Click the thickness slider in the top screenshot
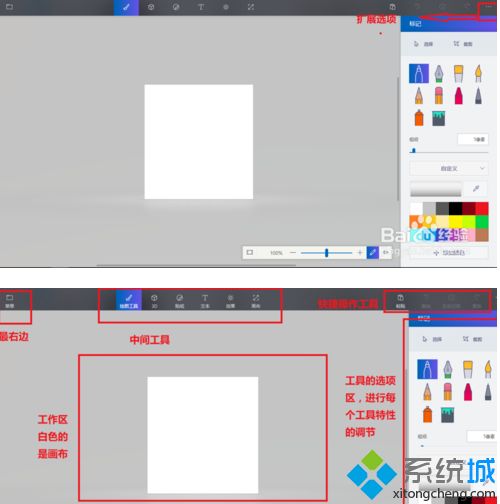 click(449, 151)
